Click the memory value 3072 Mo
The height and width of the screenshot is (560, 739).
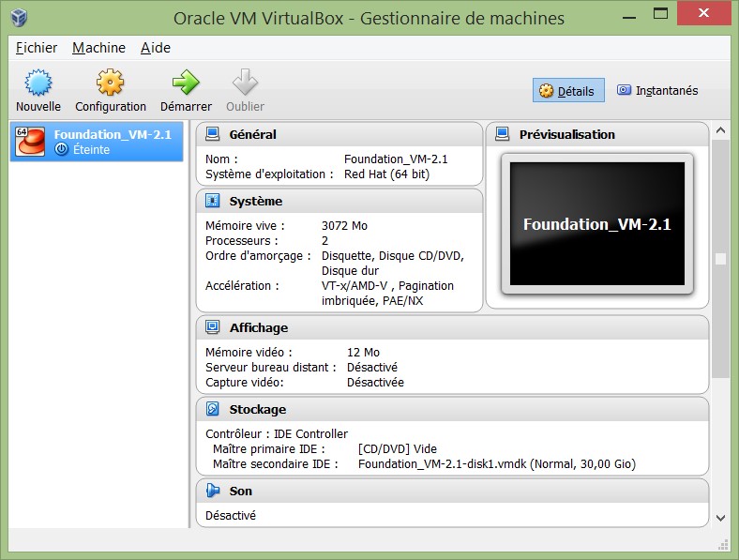coord(344,226)
